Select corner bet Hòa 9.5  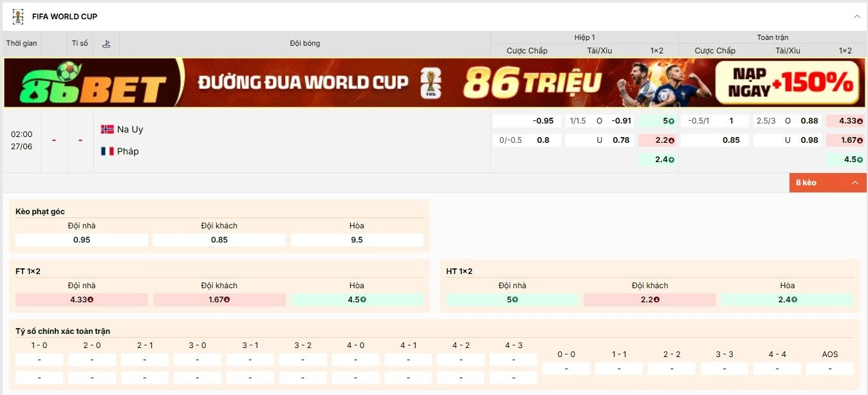(x=357, y=240)
